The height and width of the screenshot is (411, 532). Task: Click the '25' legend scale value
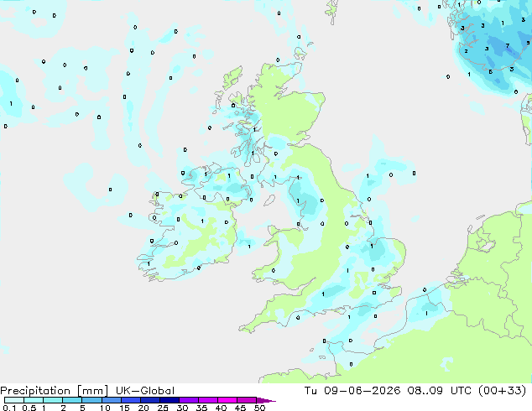[163, 408]
